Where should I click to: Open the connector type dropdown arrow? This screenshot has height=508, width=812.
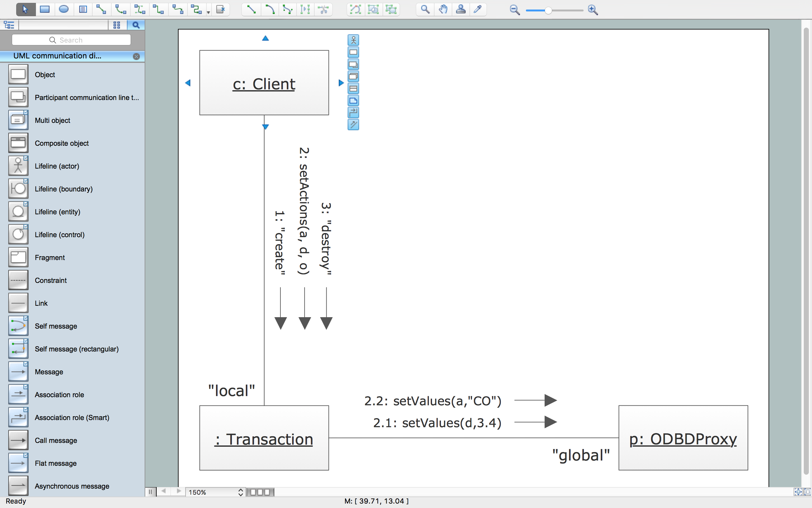click(208, 12)
